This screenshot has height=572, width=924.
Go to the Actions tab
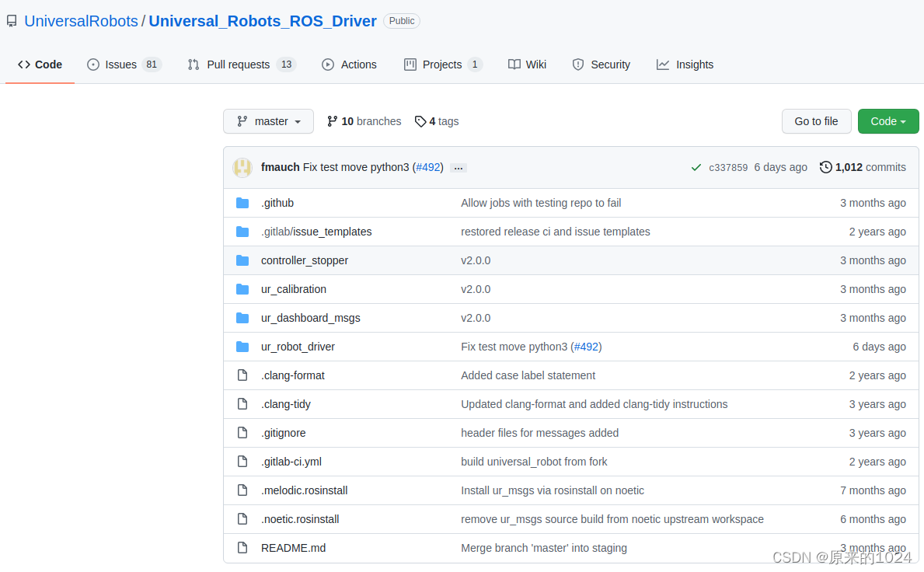(x=350, y=65)
